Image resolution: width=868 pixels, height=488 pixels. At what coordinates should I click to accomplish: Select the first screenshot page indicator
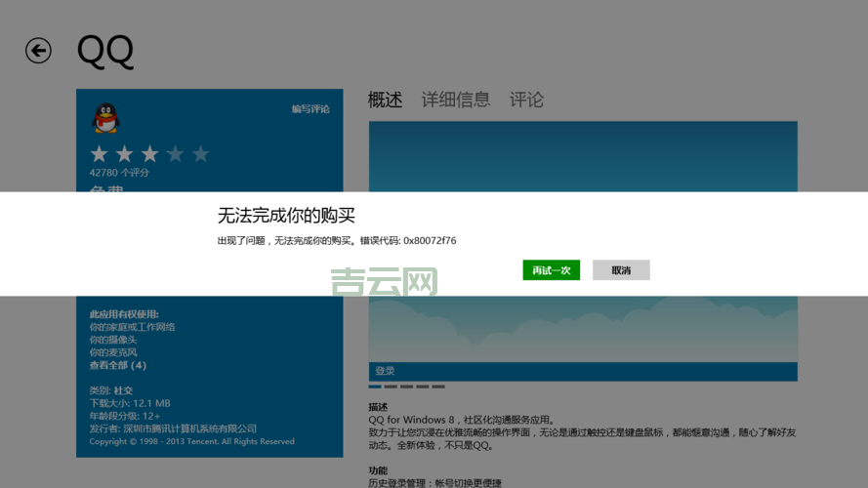pos(375,386)
